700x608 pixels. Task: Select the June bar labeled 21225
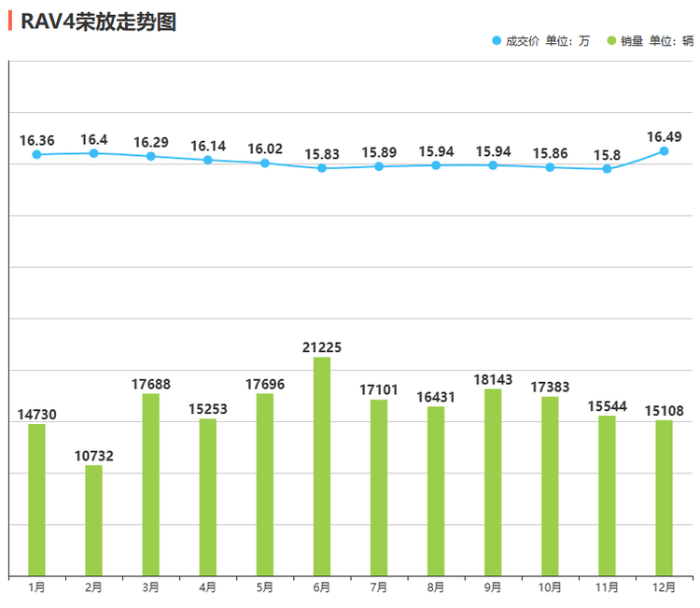[322, 466]
